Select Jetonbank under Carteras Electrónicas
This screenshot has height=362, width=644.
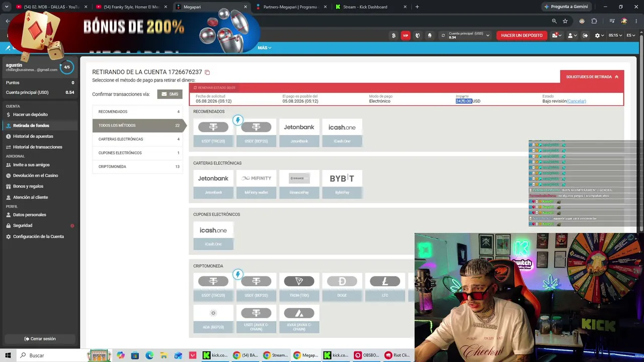point(213,184)
